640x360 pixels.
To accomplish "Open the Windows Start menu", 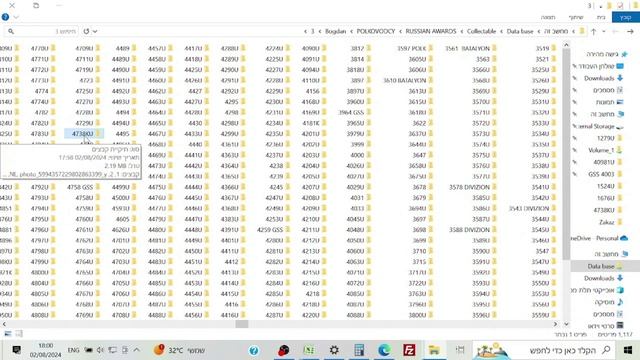I will [x=628, y=350].
